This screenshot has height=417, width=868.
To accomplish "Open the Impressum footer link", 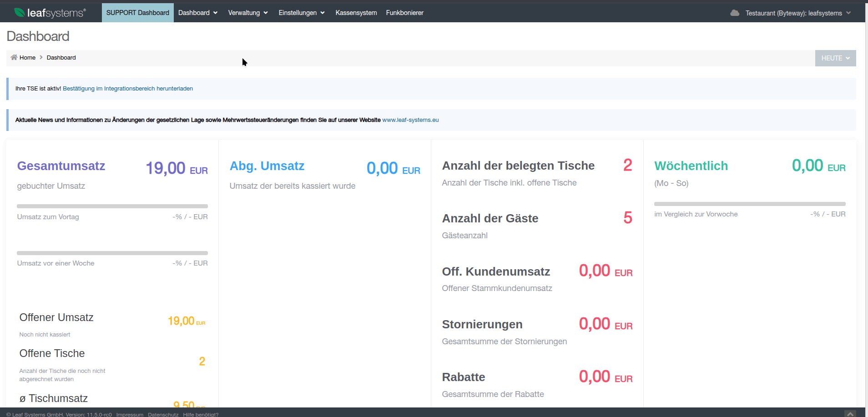I will coord(130,414).
